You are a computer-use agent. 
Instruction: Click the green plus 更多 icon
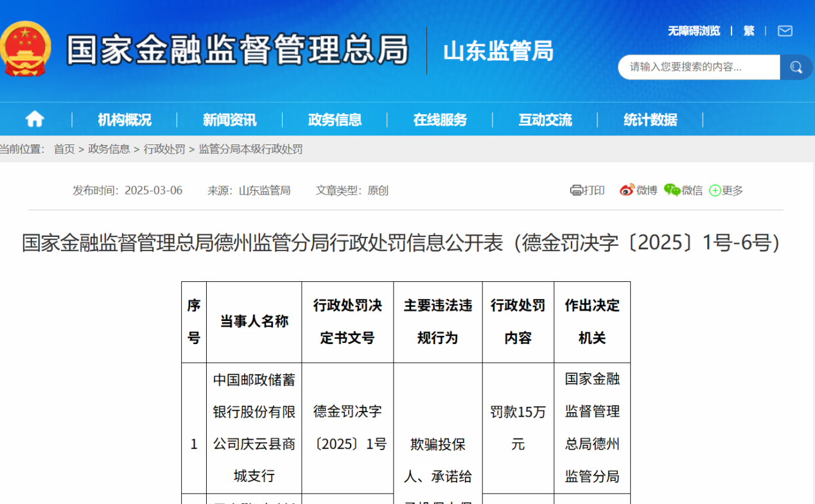pos(715,191)
